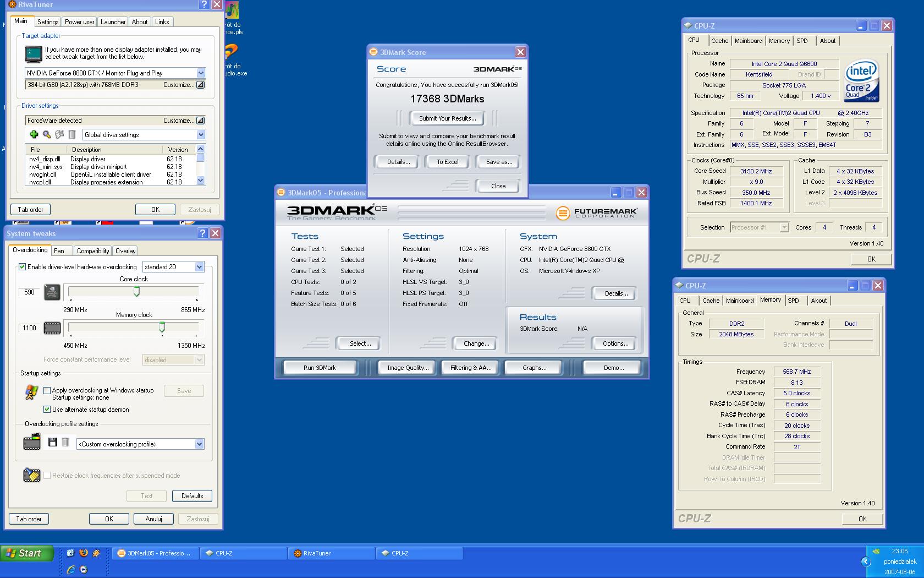Click RivaTuner in the taskbar
The image size is (924, 578).
click(x=331, y=553)
